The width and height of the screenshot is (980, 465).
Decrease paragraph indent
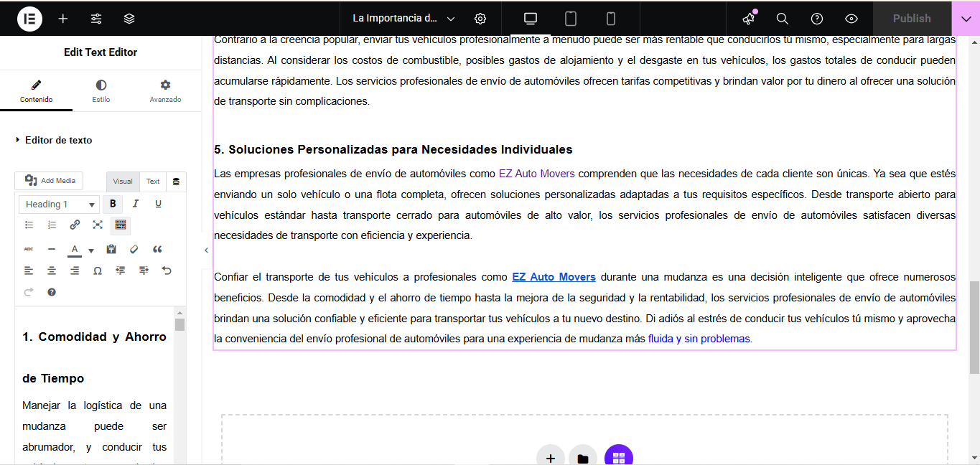121,271
